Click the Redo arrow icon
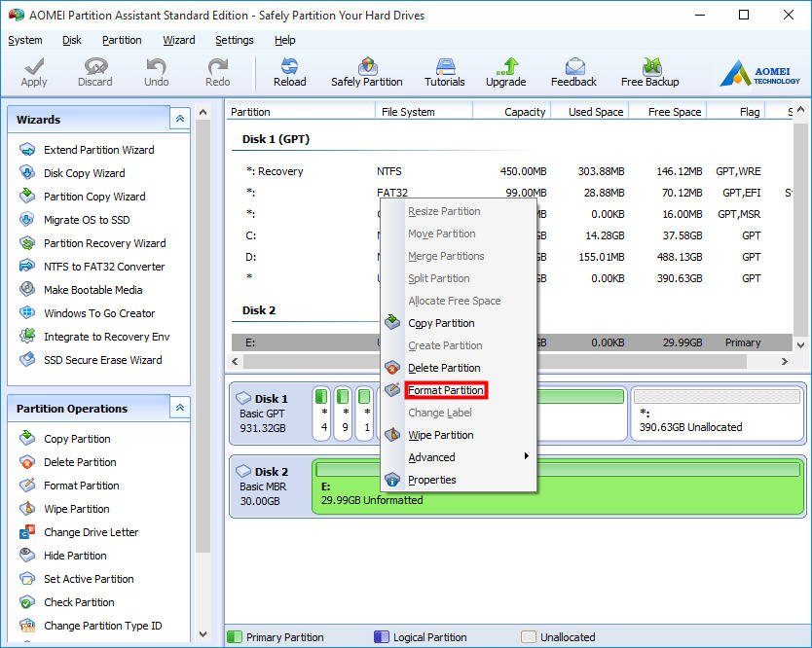This screenshot has width=812, height=648. coord(217,66)
